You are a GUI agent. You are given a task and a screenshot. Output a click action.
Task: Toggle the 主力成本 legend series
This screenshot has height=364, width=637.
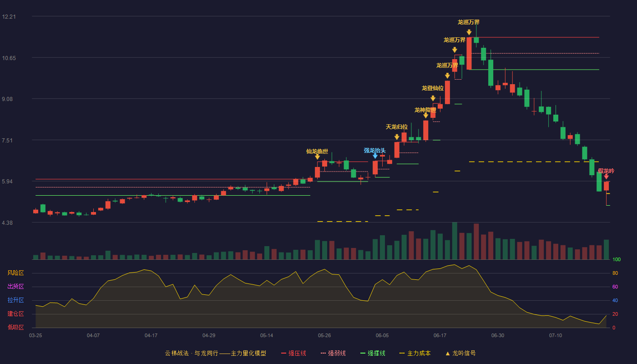415,353
